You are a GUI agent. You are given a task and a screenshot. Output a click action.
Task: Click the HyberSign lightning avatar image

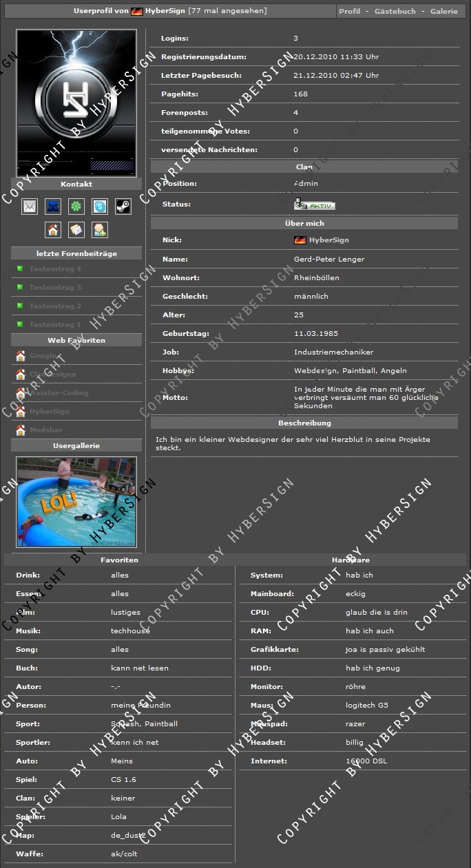click(76, 103)
